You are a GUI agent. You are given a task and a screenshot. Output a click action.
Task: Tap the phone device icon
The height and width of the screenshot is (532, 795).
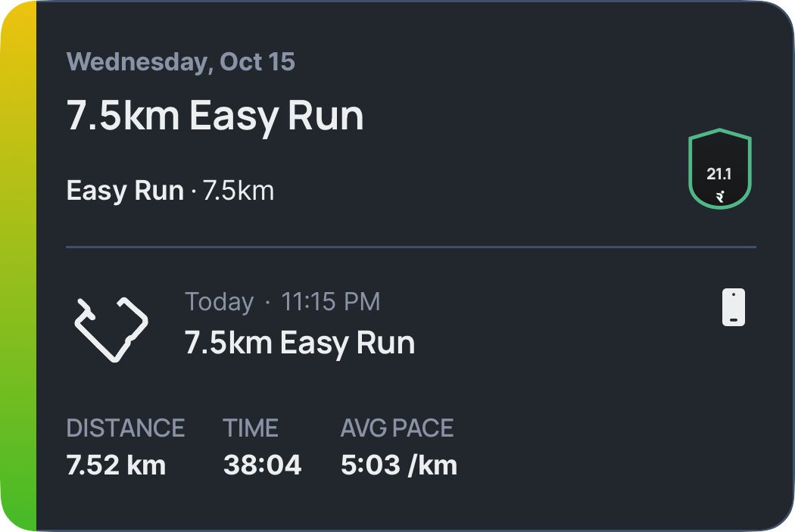pos(733,308)
